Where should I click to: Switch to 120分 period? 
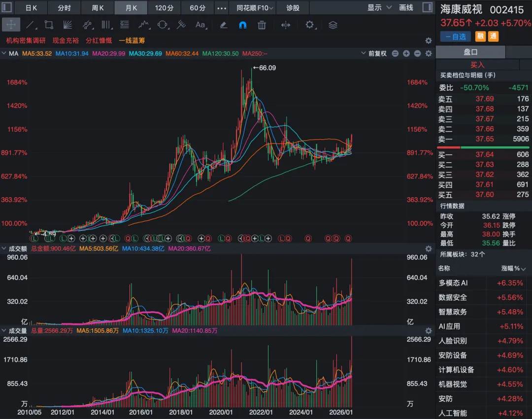click(164, 7)
